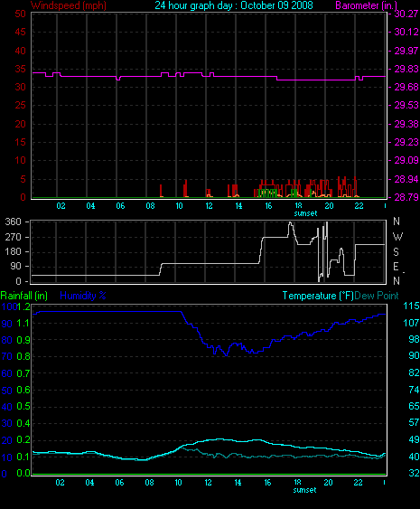Image resolution: width=420 pixels, height=509 pixels.
Task: Click the W compass label
Action: [x=397, y=237]
